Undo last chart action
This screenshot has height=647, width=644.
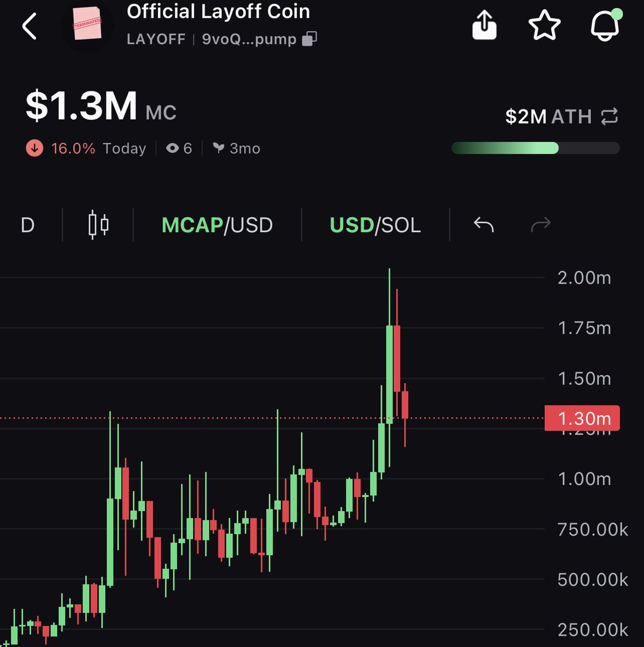coord(483,224)
